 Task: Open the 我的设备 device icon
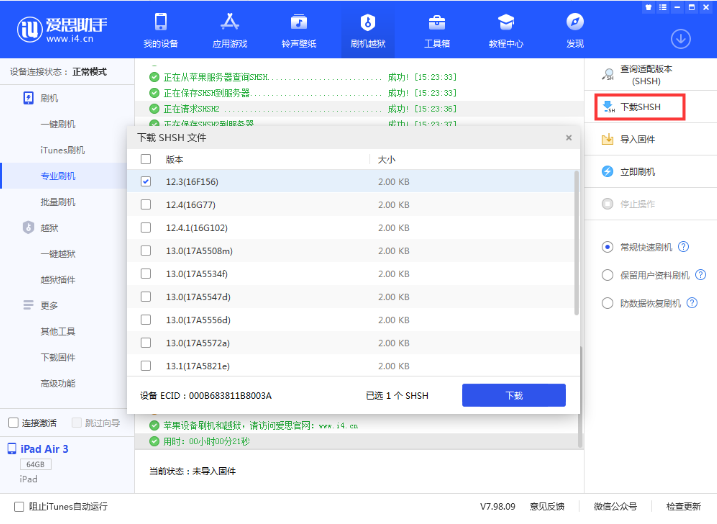[x=160, y=22]
